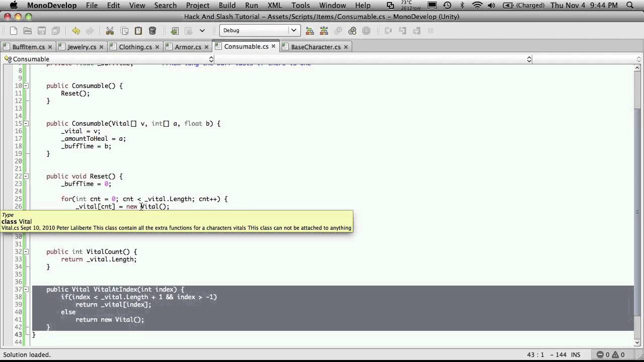Close the BaseCharacter.cs tab
This screenshot has height=362, width=644.
point(346,47)
